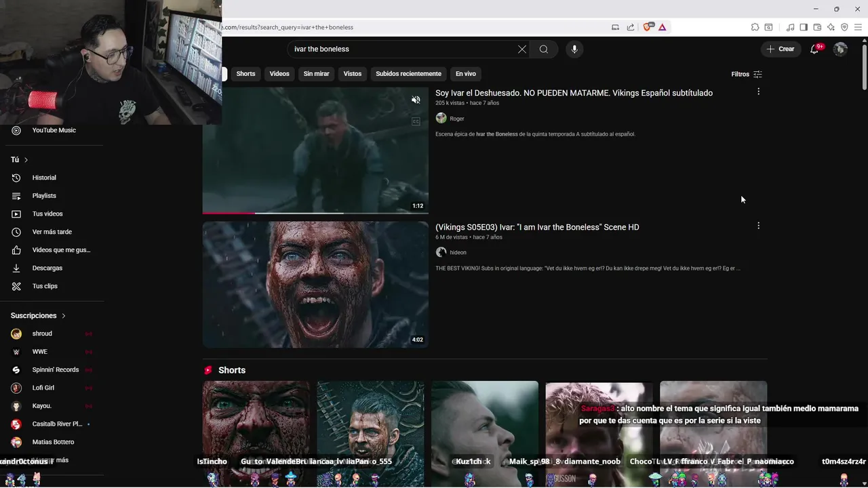This screenshot has height=488, width=868.
Task: Open the Playlists sidebar icon
Action: pyautogui.click(x=16, y=196)
